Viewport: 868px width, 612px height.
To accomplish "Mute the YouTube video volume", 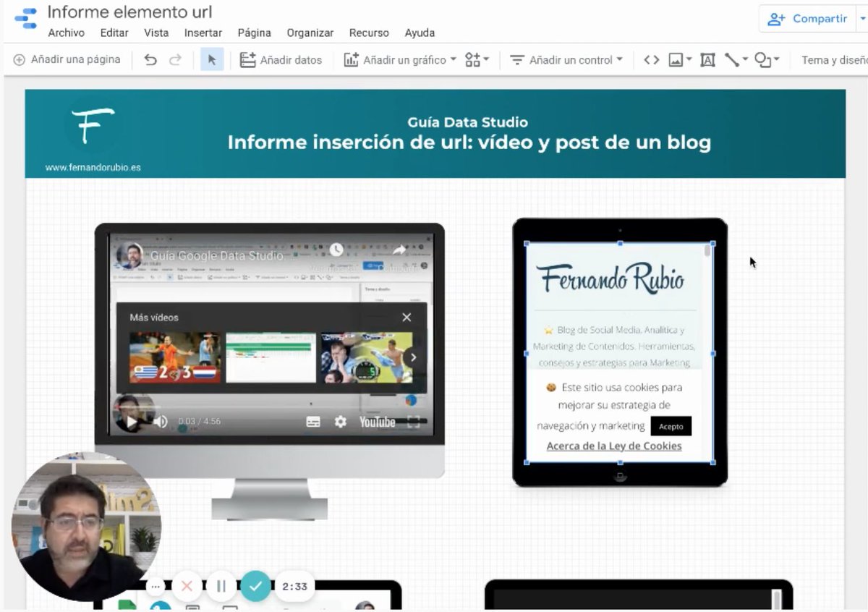I will tap(161, 422).
